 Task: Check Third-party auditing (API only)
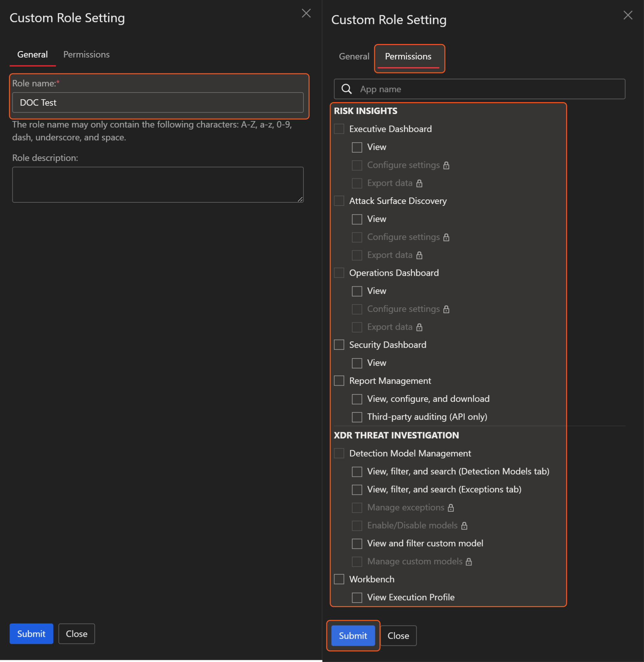pyautogui.click(x=357, y=417)
